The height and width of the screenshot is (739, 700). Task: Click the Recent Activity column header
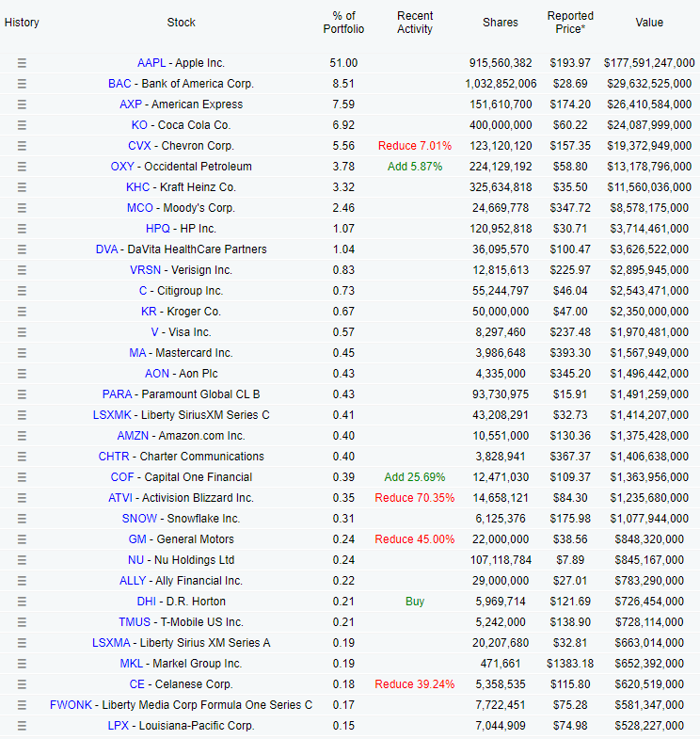[x=415, y=23]
